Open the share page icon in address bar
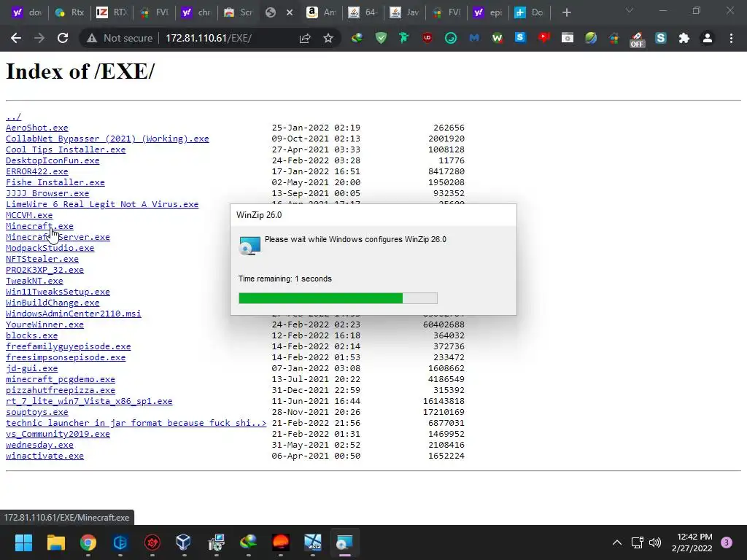This screenshot has height=560, width=747. 305,38
